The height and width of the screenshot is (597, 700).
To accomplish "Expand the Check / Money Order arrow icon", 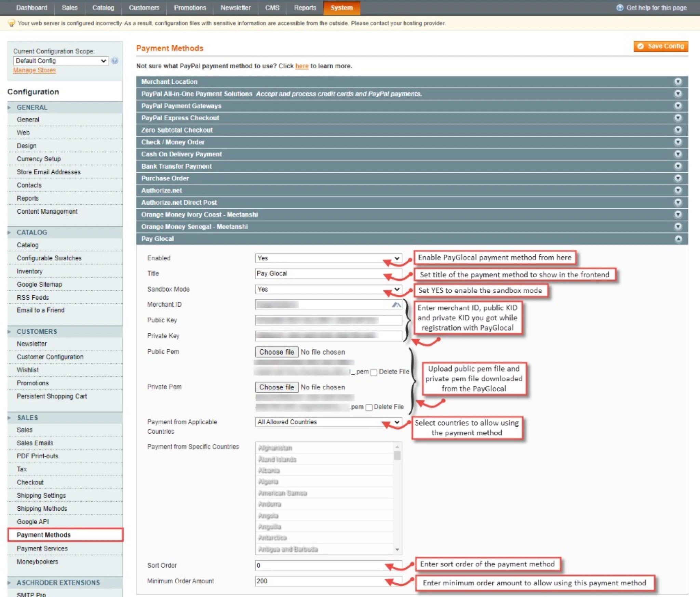I will coord(678,142).
